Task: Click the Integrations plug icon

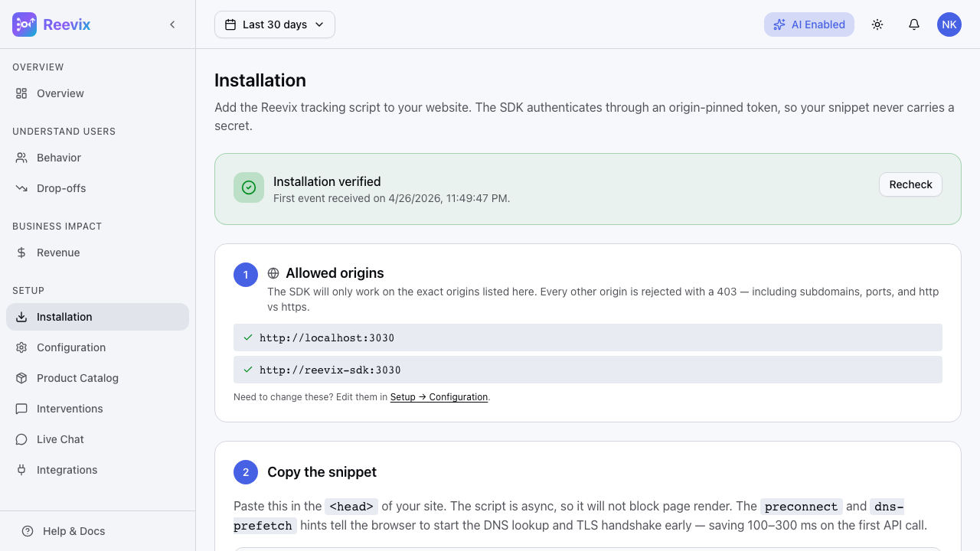Action: pos(21,470)
